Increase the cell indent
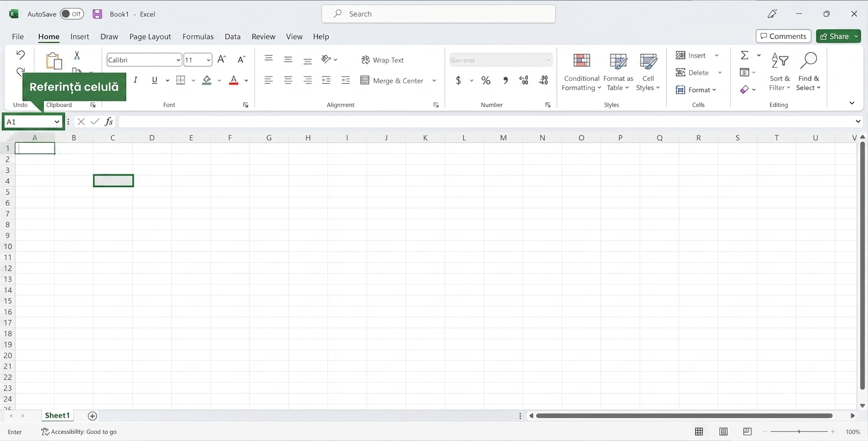 pos(346,80)
